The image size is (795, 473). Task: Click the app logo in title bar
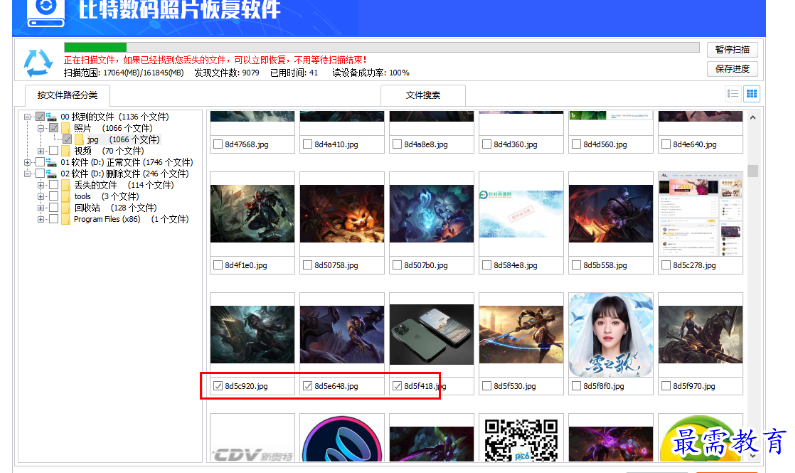click(46, 11)
